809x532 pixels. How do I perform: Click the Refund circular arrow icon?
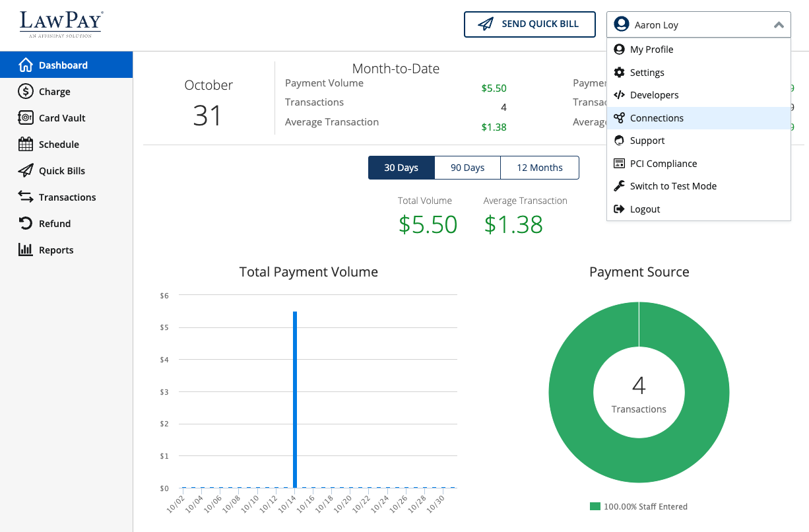[26, 224]
